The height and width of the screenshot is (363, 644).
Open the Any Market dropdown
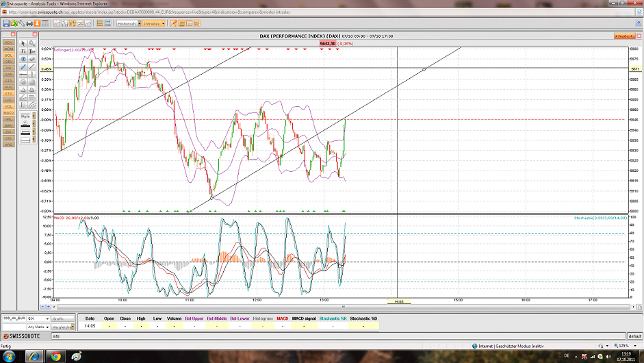tap(38, 327)
